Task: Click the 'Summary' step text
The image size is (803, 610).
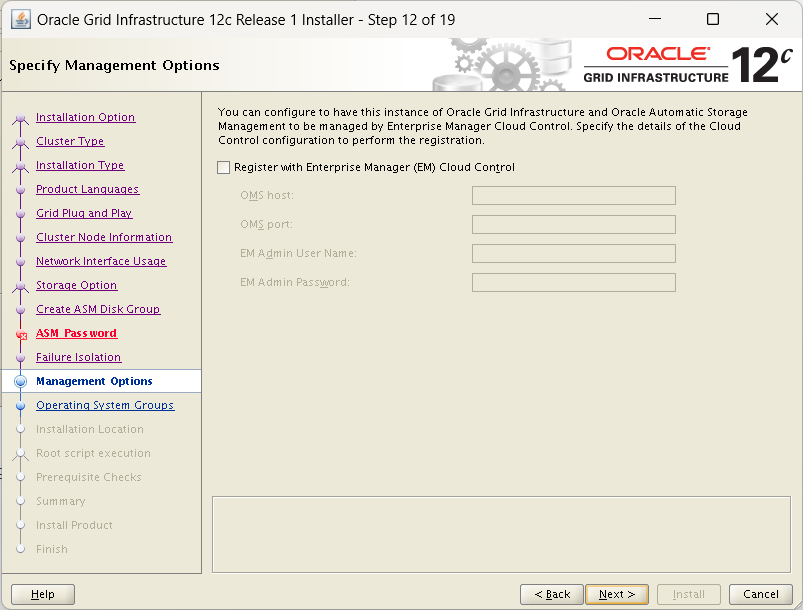Action: pos(60,501)
